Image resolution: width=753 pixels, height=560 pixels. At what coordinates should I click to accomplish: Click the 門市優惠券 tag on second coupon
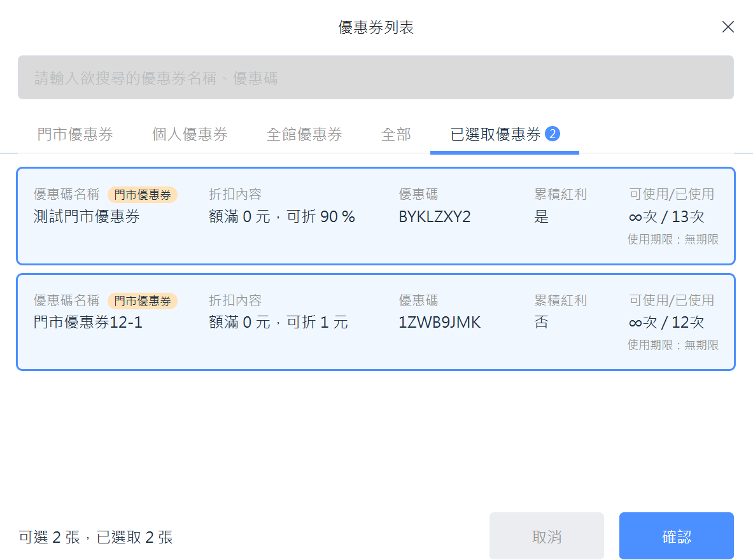click(143, 300)
